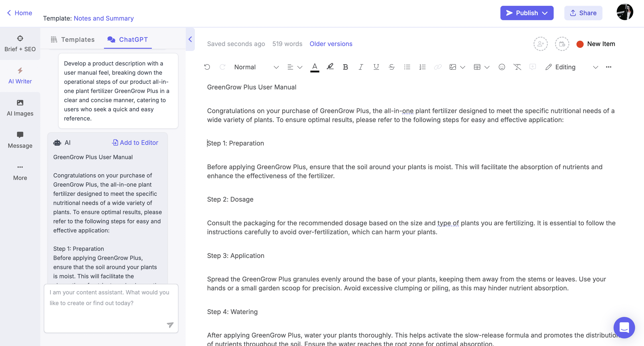This screenshot has height=346, width=644.
Task: Click the Share button
Action: click(x=583, y=13)
